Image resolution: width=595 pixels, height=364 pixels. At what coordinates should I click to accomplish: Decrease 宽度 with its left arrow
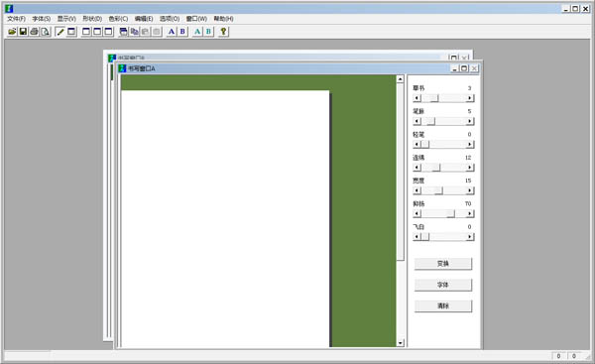417,190
